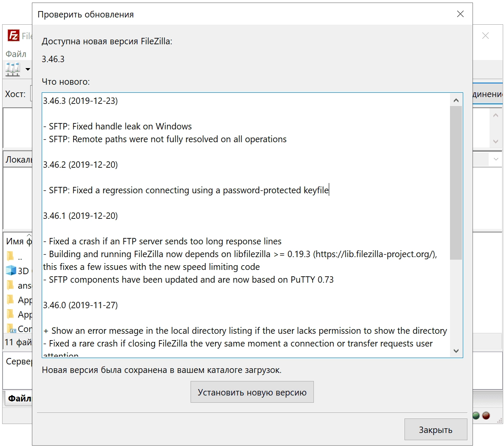The image size is (504, 447).
Task: Click the Локальный site label in FileZilla
Action: point(19,159)
